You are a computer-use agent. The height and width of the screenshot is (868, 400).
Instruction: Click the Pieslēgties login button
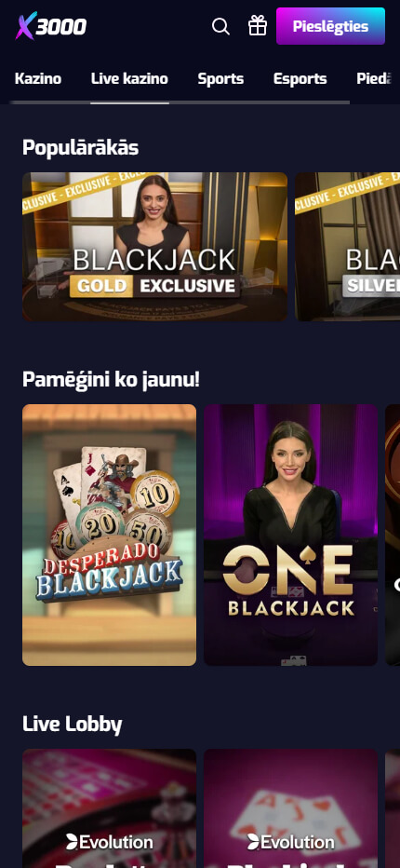[330, 26]
